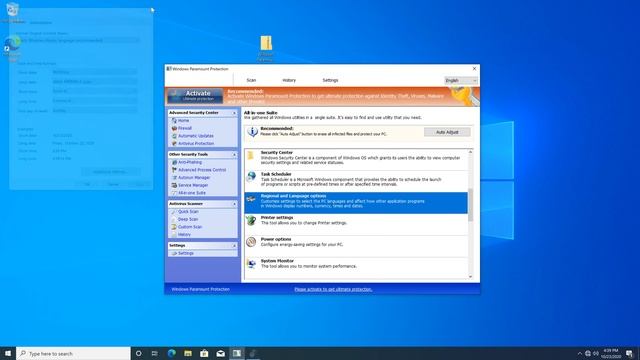The image size is (640, 360).
Task: Click the Printer settings icon
Action: (251, 220)
